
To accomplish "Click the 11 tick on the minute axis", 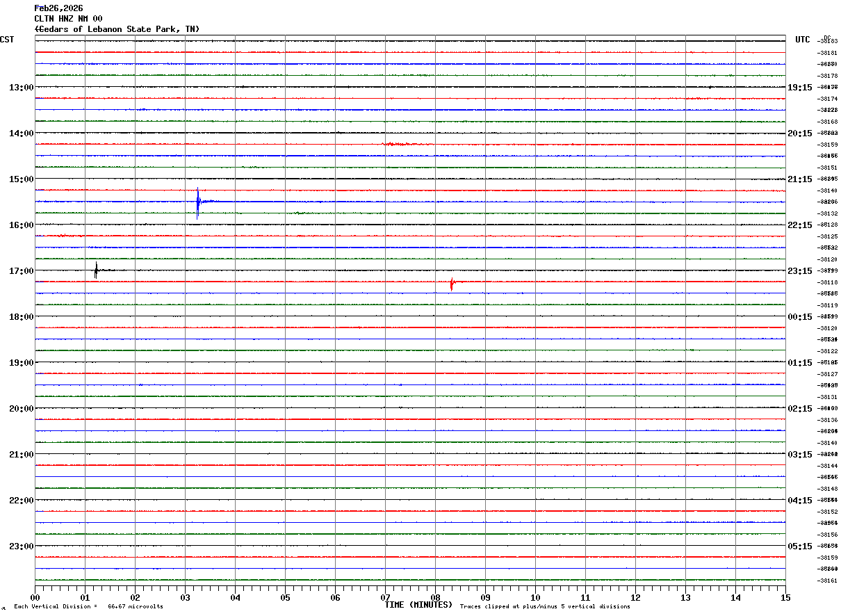I will (x=585, y=597).
